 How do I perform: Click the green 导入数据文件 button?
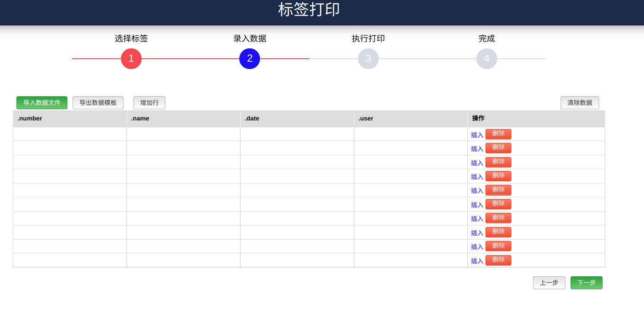[x=42, y=103]
